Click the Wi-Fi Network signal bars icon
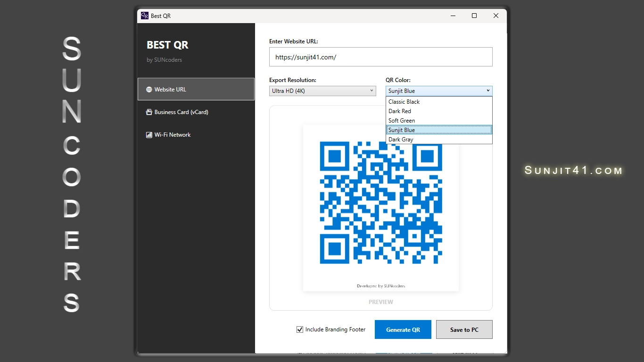The height and width of the screenshot is (362, 644). click(149, 135)
